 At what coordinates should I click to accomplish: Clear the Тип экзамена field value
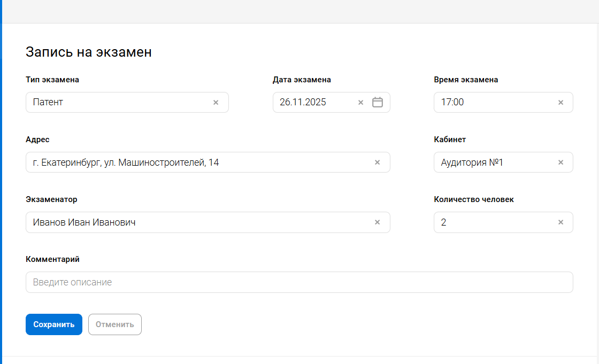pos(216,103)
